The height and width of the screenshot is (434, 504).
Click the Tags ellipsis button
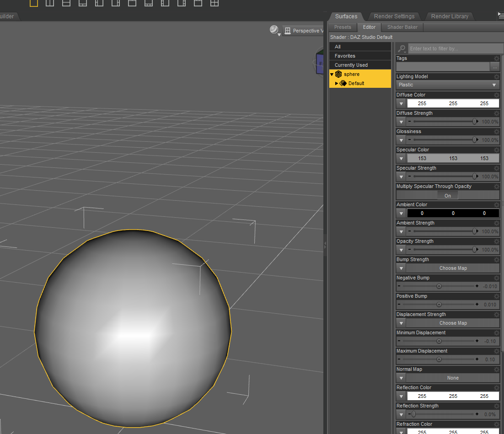click(x=494, y=67)
